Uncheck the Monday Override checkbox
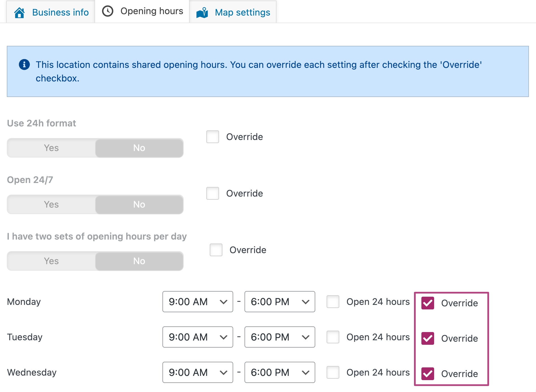The width and height of the screenshot is (536, 392). tap(428, 303)
